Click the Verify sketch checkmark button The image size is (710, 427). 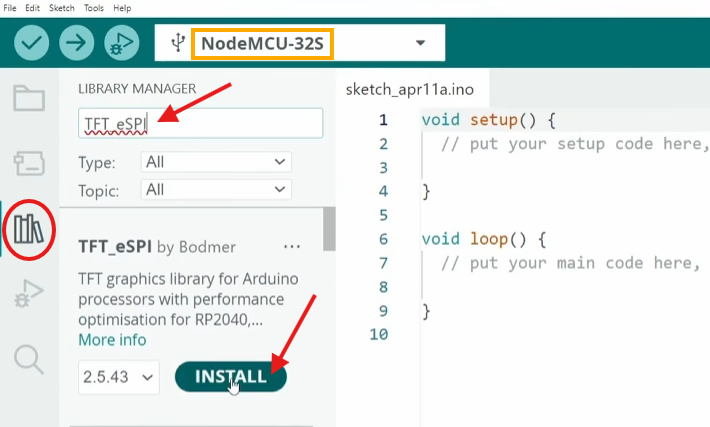(x=33, y=43)
